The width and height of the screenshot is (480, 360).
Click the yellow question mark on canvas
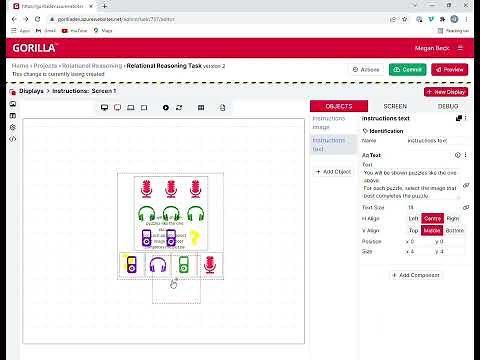[x=195, y=238]
